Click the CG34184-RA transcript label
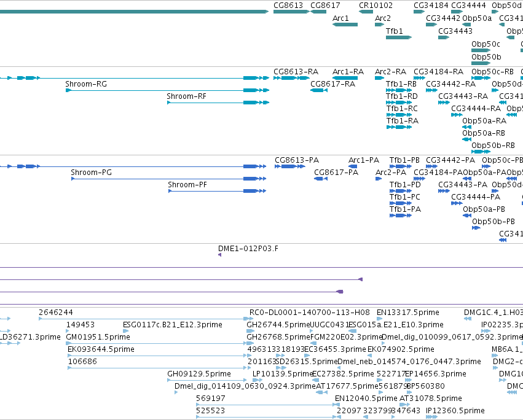 (x=439, y=72)
